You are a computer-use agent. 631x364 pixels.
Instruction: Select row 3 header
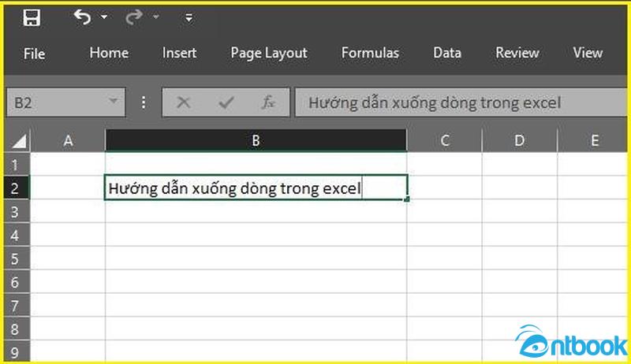pos(16,211)
